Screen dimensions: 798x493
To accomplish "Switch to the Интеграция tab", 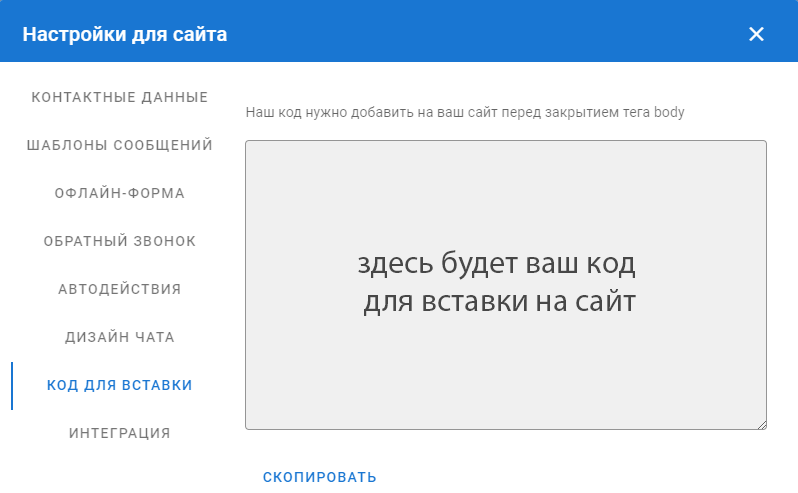I will tap(120, 433).
